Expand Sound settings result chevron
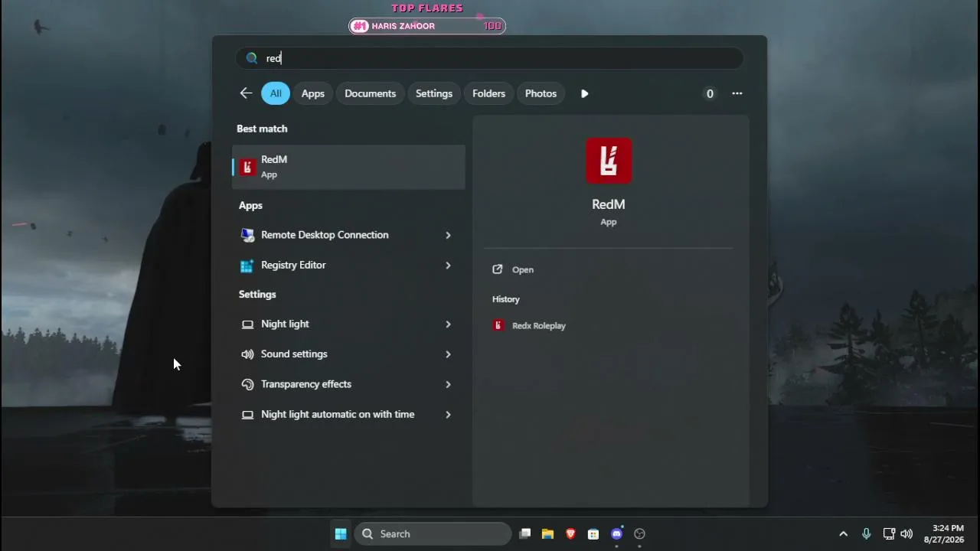 448,354
